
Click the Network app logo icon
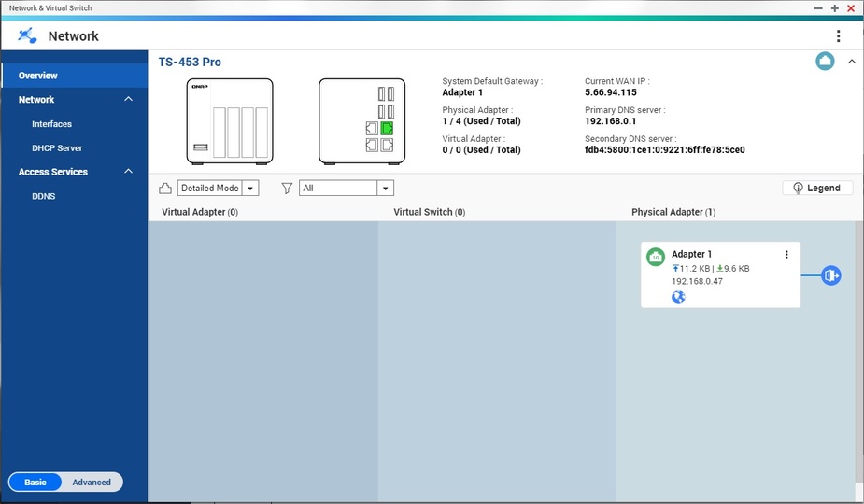click(27, 35)
